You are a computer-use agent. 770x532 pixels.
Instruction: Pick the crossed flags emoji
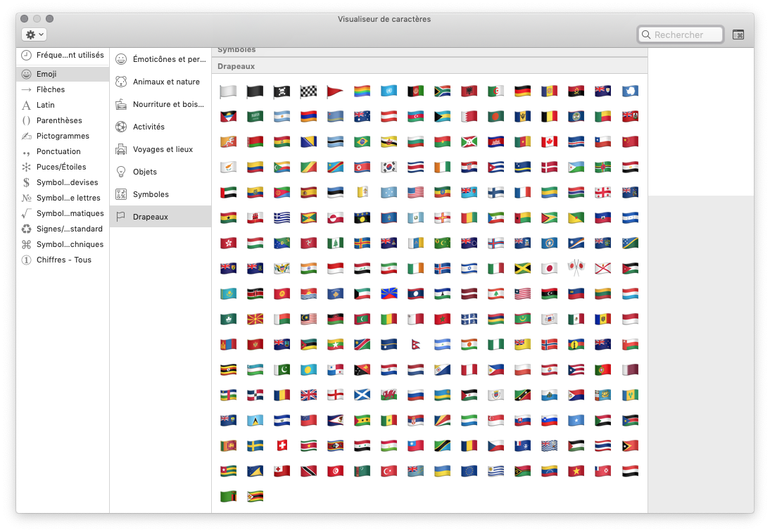pos(576,268)
